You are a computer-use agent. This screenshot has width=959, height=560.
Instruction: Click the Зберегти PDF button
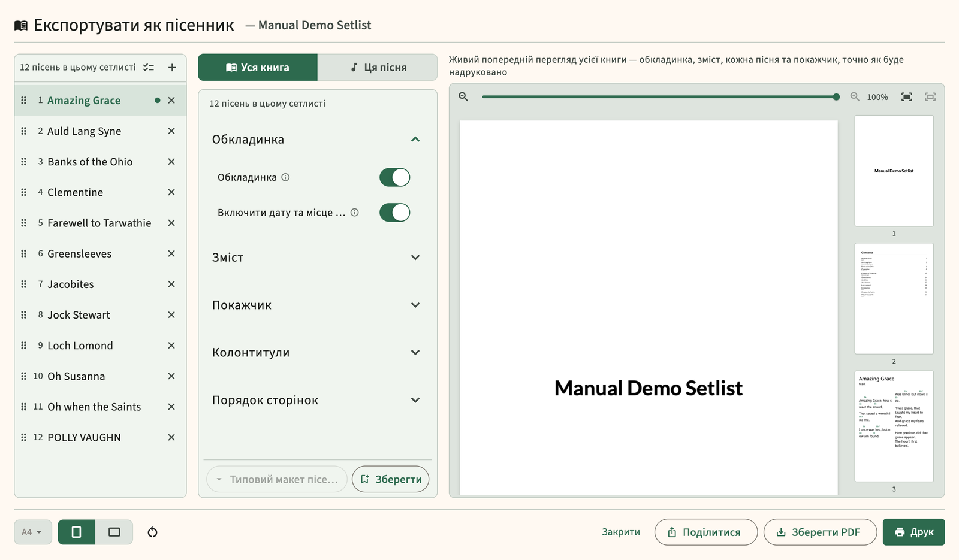[820, 532]
